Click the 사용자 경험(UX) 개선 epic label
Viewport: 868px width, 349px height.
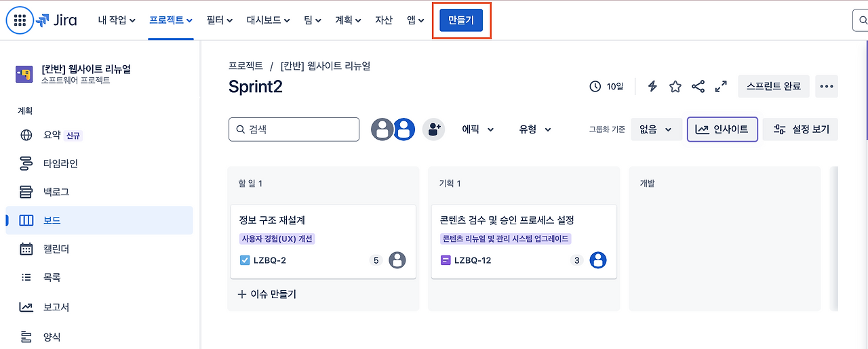[278, 239]
